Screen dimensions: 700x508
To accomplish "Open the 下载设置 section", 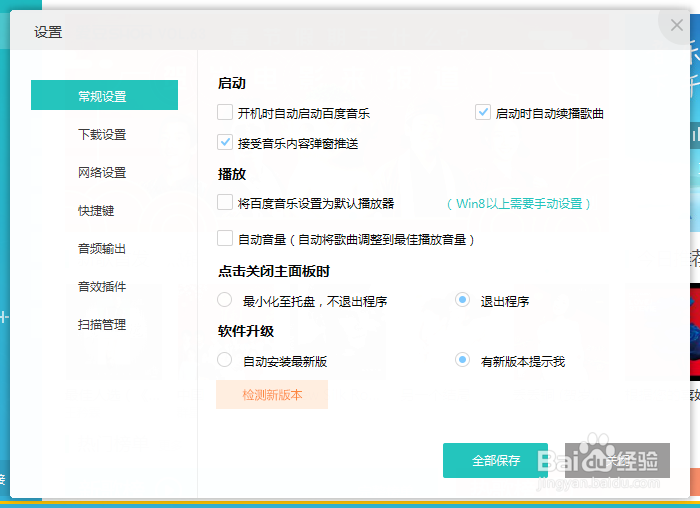I will [x=102, y=134].
